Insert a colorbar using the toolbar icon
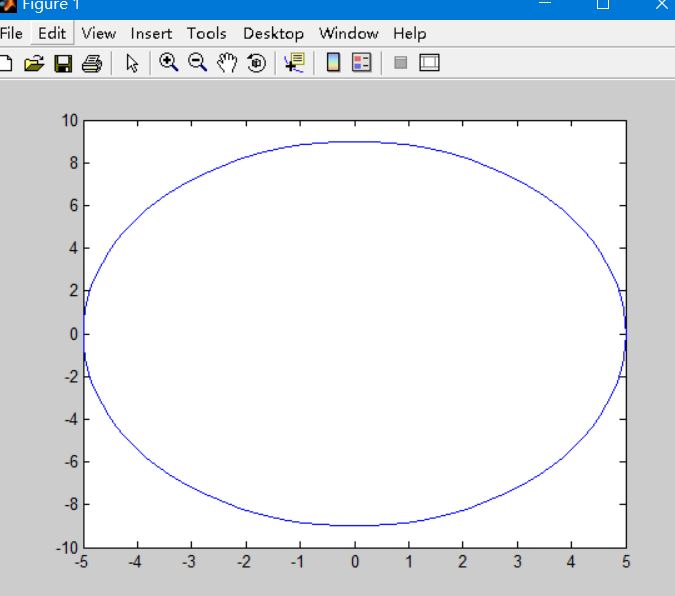675x596 pixels. [333, 62]
